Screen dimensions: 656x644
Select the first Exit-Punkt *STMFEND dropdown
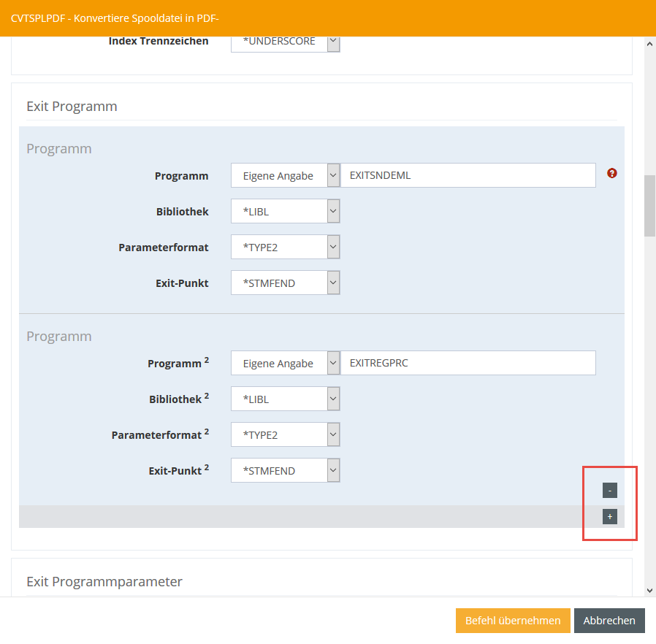(x=286, y=283)
